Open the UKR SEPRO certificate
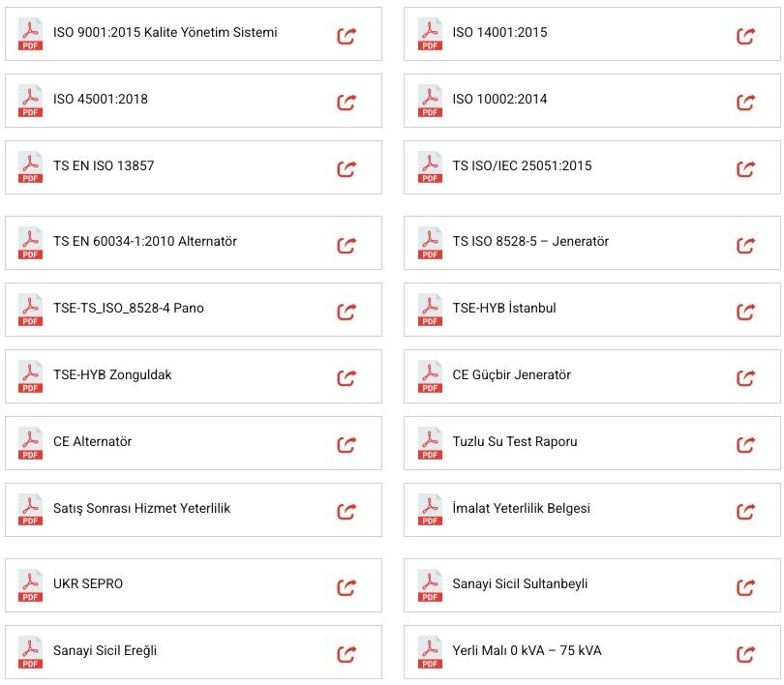Viewport: 784px width, 685px height. (x=88, y=584)
